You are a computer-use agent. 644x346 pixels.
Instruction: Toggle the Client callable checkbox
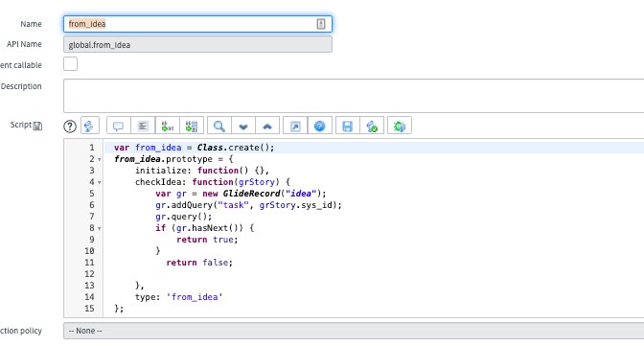click(x=70, y=63)
